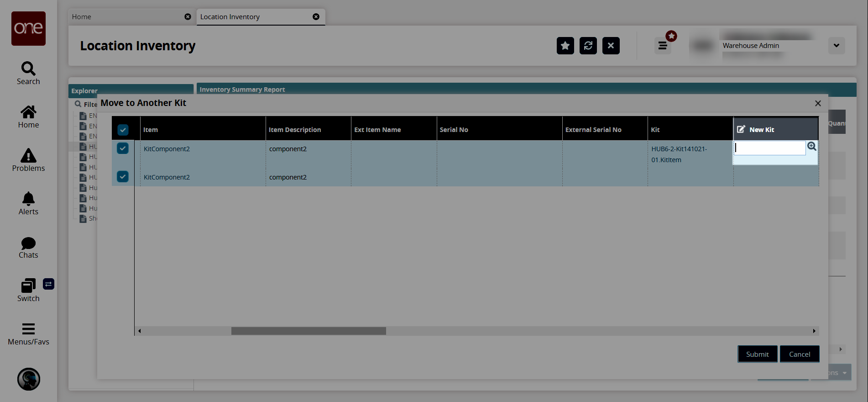This screenshot has height=402, width=868.
Task: Click the Ext Item Name column header
Action: (x=394, y=130)
